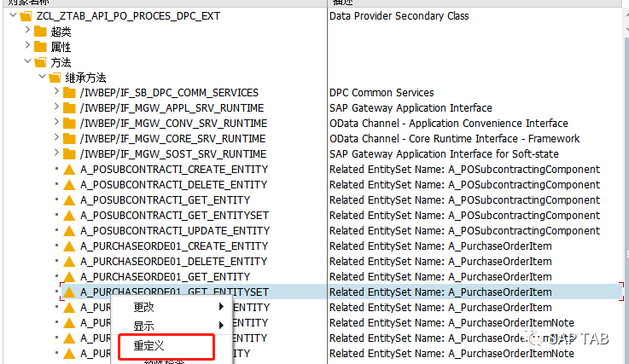Click triangle icon of A_PURCHASEORDE01_CREATE_ENTITY

tap(69, 246)
